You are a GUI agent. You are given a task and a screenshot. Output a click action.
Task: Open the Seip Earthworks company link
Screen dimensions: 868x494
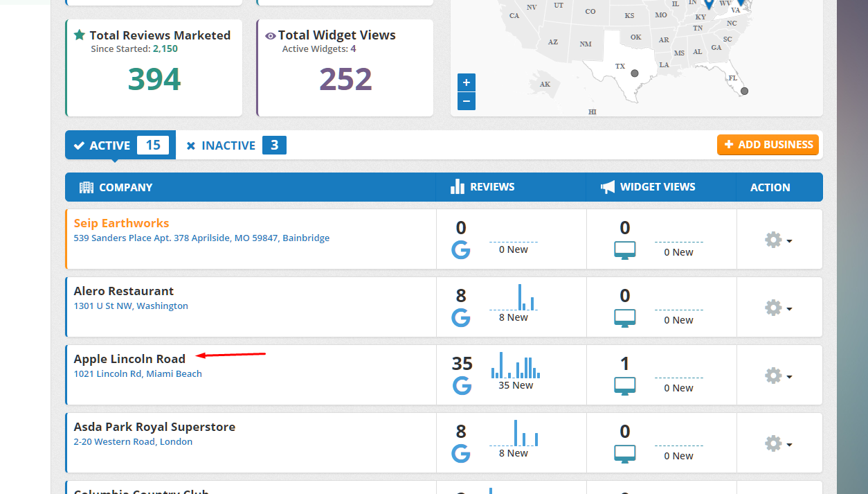pyautogui.click(x=121, y=223)
